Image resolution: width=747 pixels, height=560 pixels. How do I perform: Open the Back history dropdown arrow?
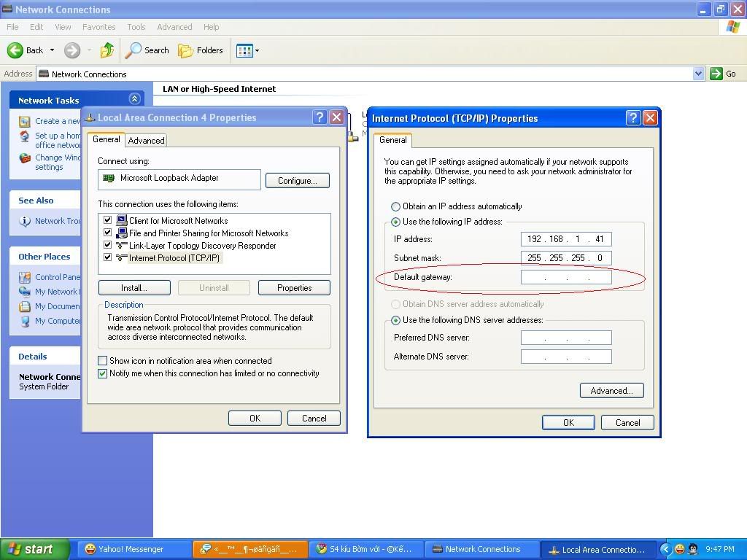click(52, 50)
